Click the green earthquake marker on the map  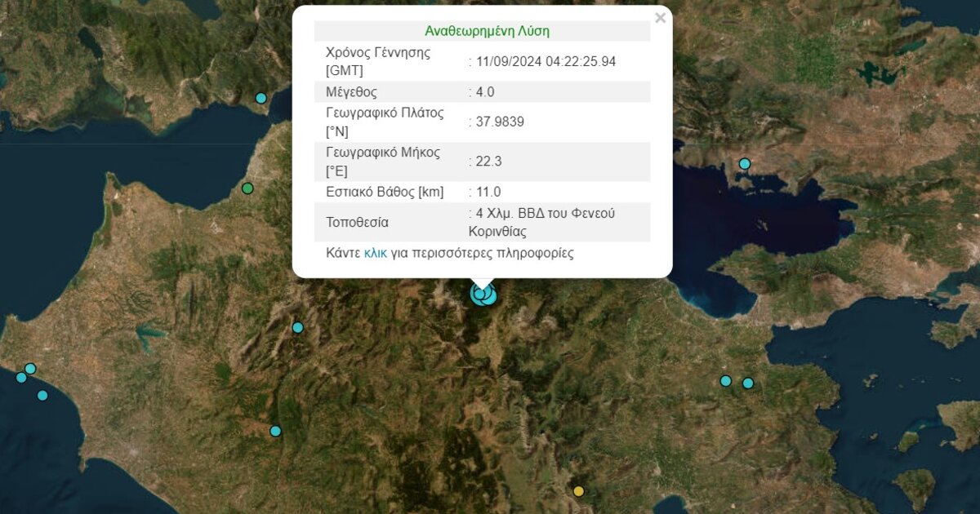248,188
